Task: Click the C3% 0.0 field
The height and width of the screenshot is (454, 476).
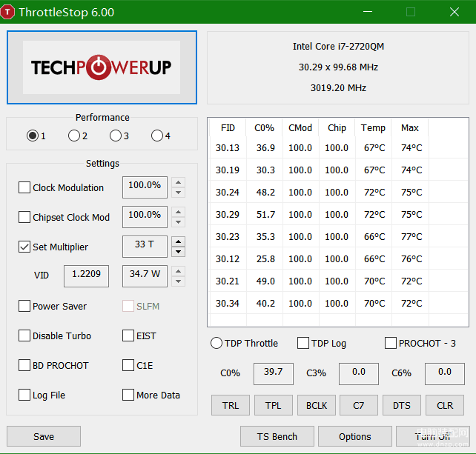Action: (x=359, y=373)
